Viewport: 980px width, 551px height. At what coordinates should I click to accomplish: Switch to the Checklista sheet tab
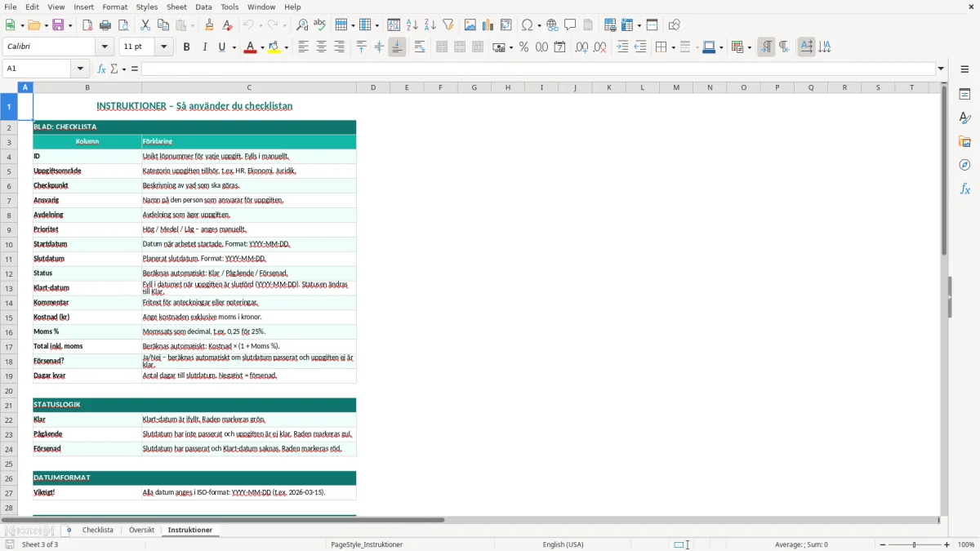(x=98, y=530)
